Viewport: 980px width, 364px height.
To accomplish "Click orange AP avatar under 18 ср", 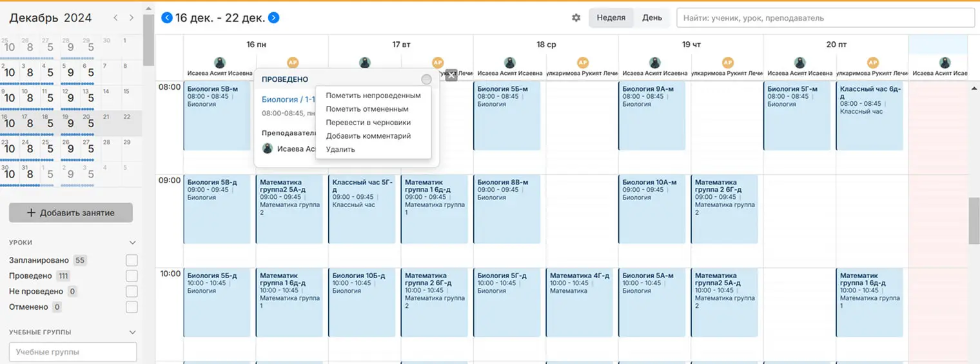I will pos(583,63).
